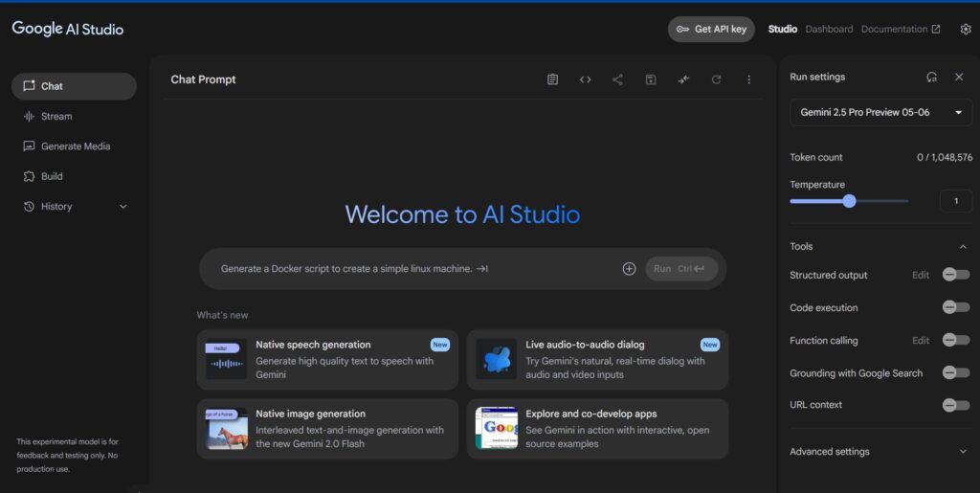Click the History clock icon

pos(29,206)
